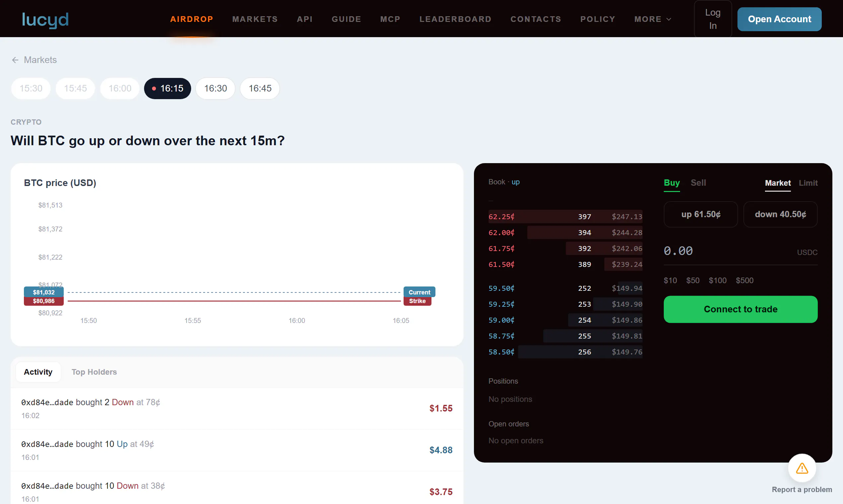
Task: Click the Current price chart marker
Action: click(419, 292)
